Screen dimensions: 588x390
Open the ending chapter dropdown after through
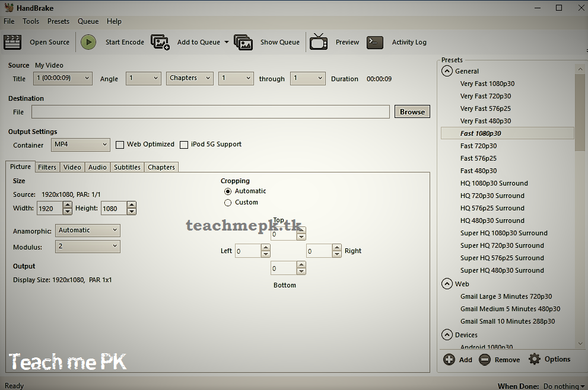pyautogui.click(x=307, y=78)
